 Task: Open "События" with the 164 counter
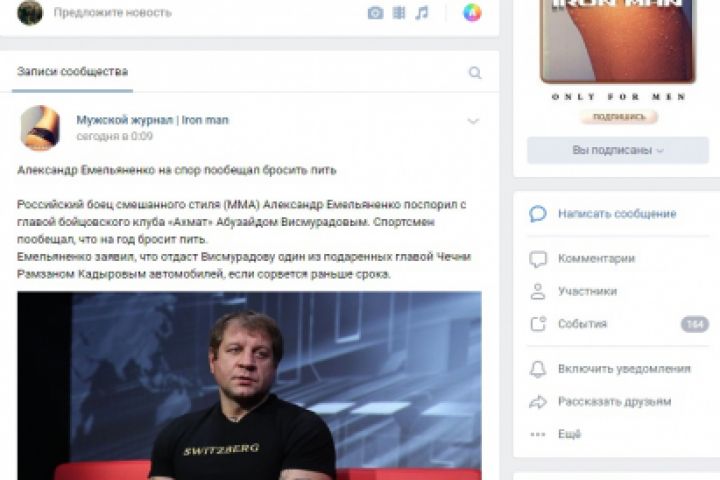click(x=618, y=324)
